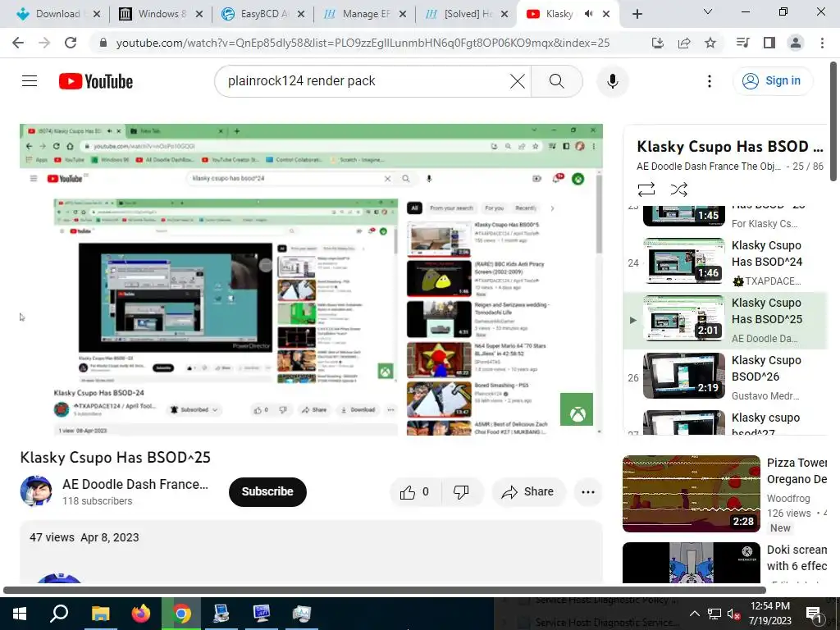Open the AE Doodle Dash France channel name
The height and width of the screenshot is (630, 840).
click(135, 484)
